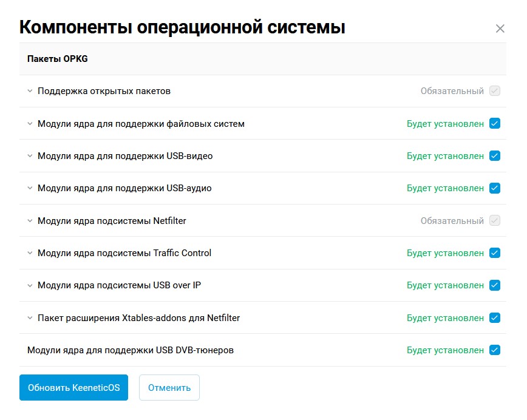Uncheck USB-аудио modules checkbox
The height and width of the screenshot is (420, 527).
tap(495, 188)
